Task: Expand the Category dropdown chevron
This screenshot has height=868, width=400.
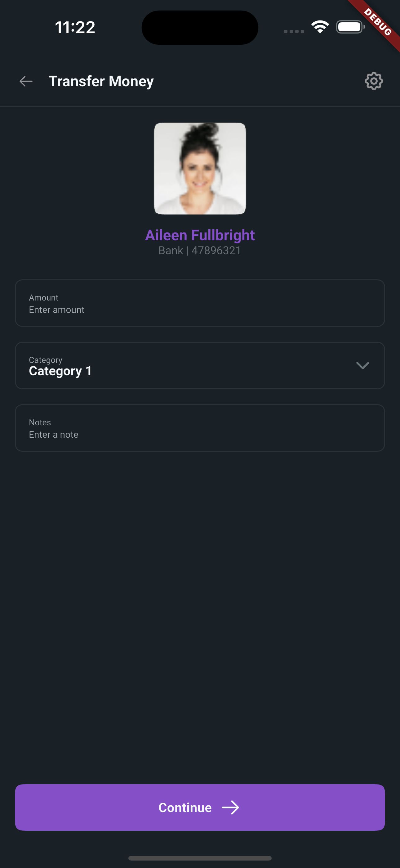Action: pyautogui.click(x=362, y=366)
